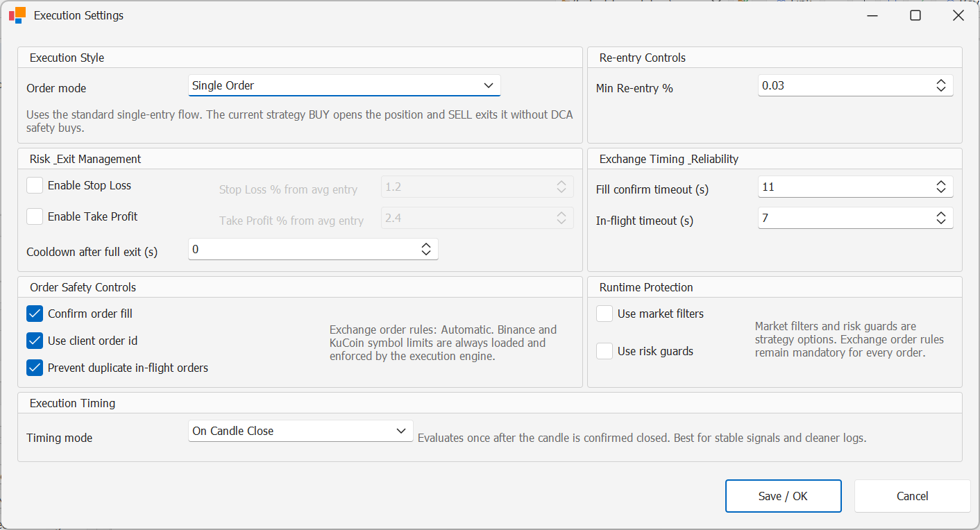
Task: Click the app logo icon in title bar
Action: coord(17,15)
